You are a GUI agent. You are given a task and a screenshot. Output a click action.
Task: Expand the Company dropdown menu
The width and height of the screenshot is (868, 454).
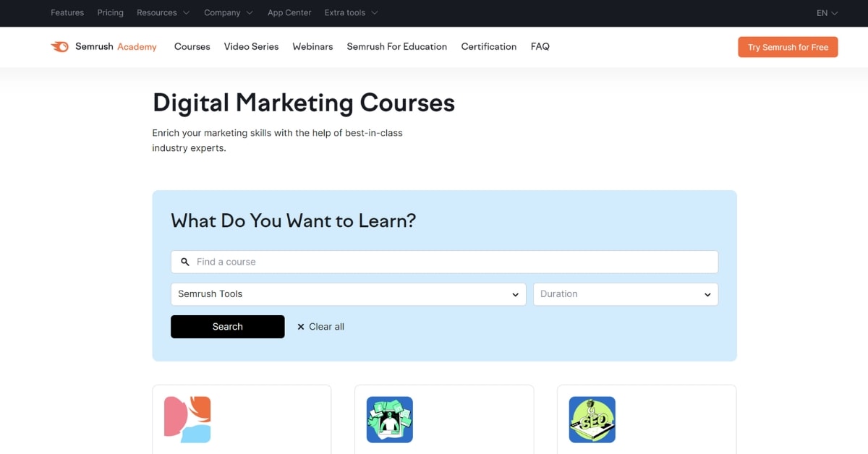pyautogui.click(x=229, y=12)
